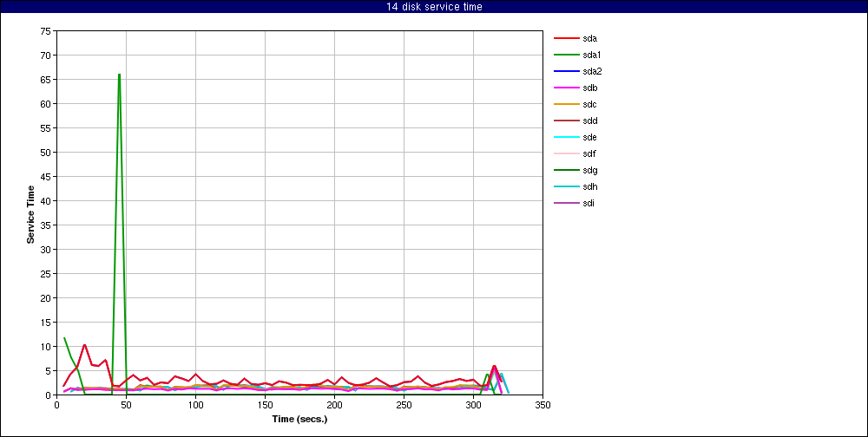
Task: Click the 'Time (secs.)' x-axis label
Action: coord(300,419)
